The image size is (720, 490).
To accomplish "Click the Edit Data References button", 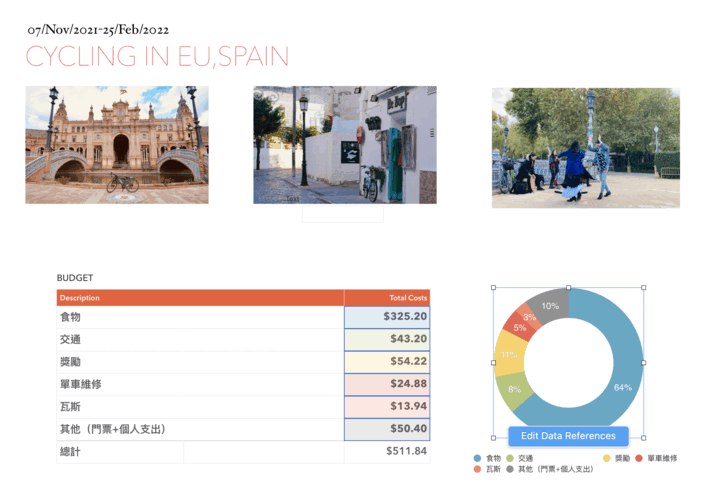I will pyautogui.click(x=568, y=436).
